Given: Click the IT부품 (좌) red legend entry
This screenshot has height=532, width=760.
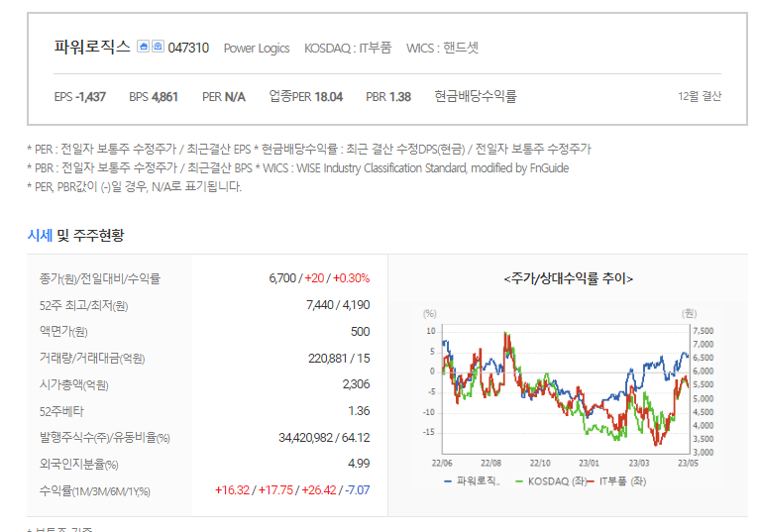Looking at the screenshot, I should click(x=616, y=481).
